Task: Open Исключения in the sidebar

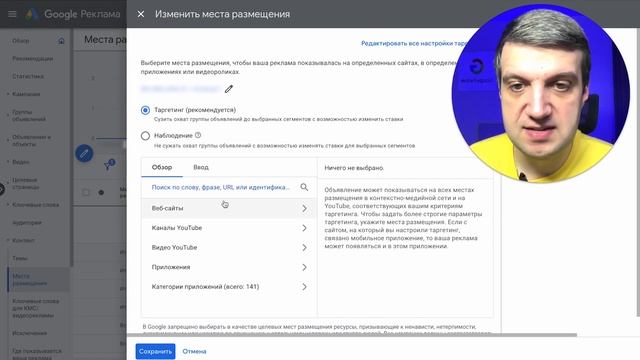Action: point(29,333)
